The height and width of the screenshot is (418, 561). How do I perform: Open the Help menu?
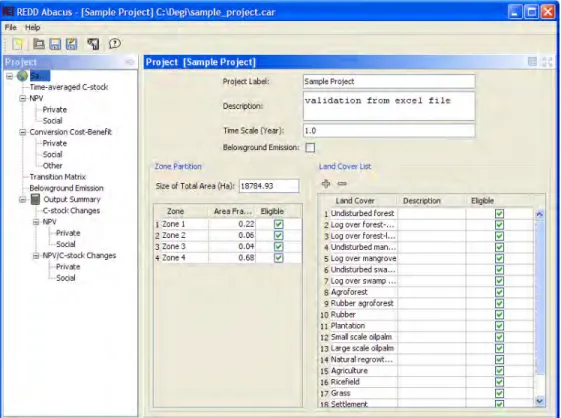coord(33,28)
